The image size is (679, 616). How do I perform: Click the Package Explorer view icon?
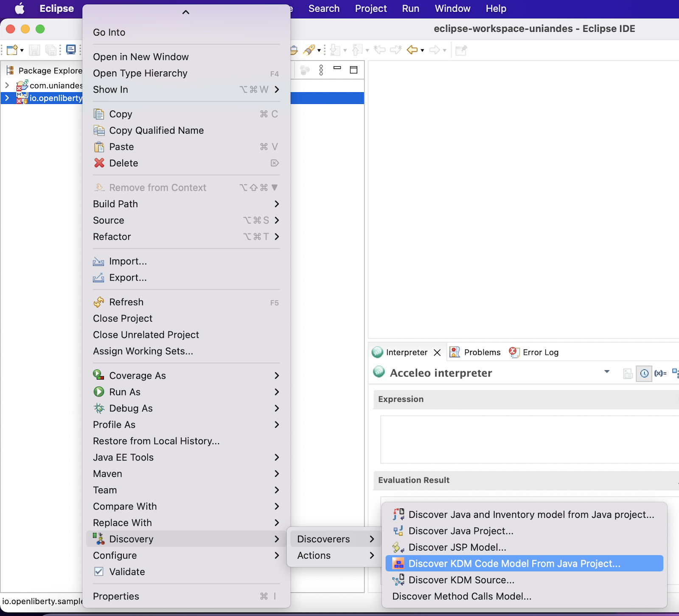coord(10,70)
